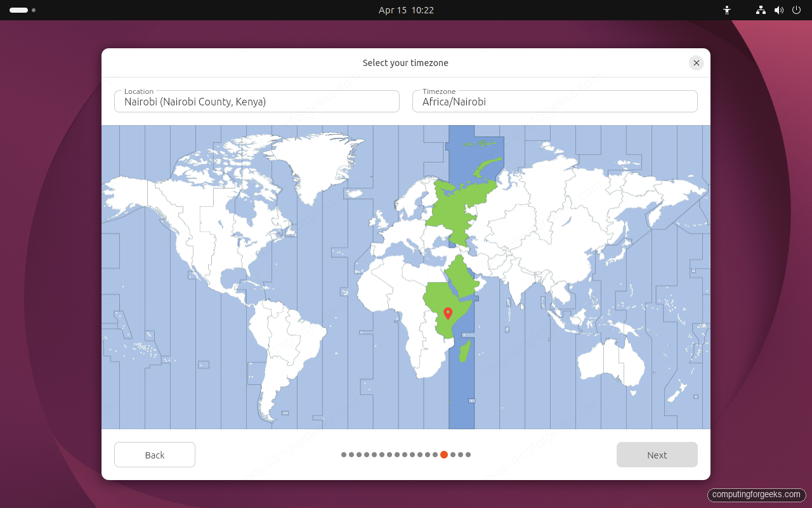Open the accessibility menu in the top bar
Image resolution: width=812 pixels, height=508 pixels.
pos(727,10)
